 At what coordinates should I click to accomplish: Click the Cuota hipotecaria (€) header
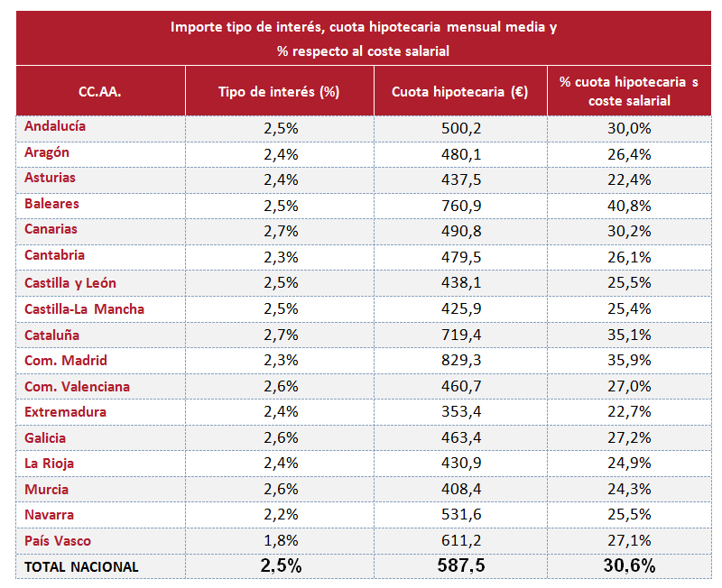point(460,91)
